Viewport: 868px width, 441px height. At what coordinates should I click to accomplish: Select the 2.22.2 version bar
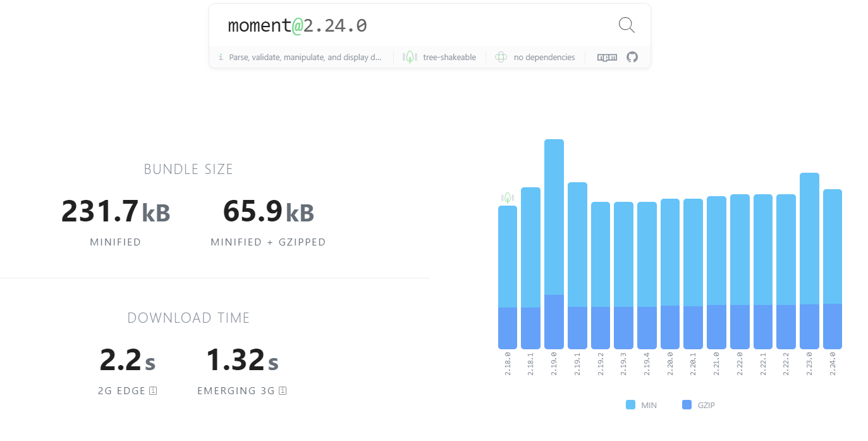786,271
